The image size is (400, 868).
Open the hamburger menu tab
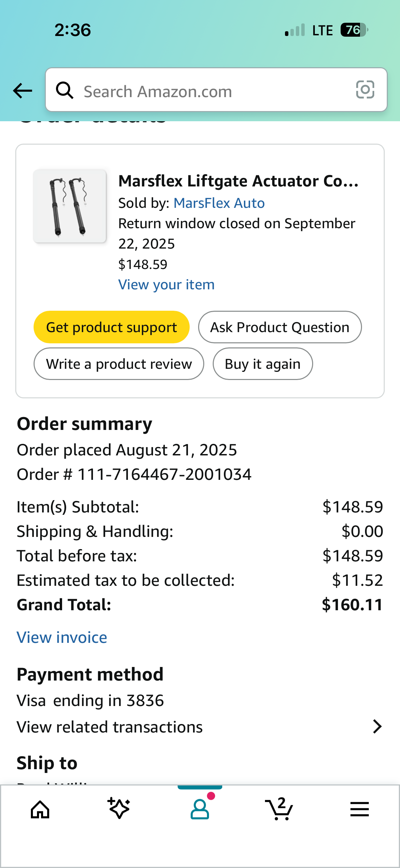click(359, 810)
